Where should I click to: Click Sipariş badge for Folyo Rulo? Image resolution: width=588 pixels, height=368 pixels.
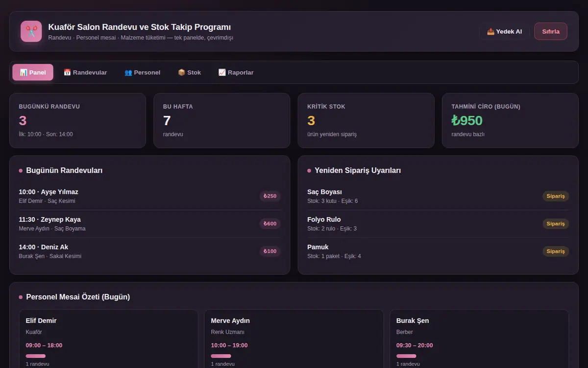[x=556, y=224]
